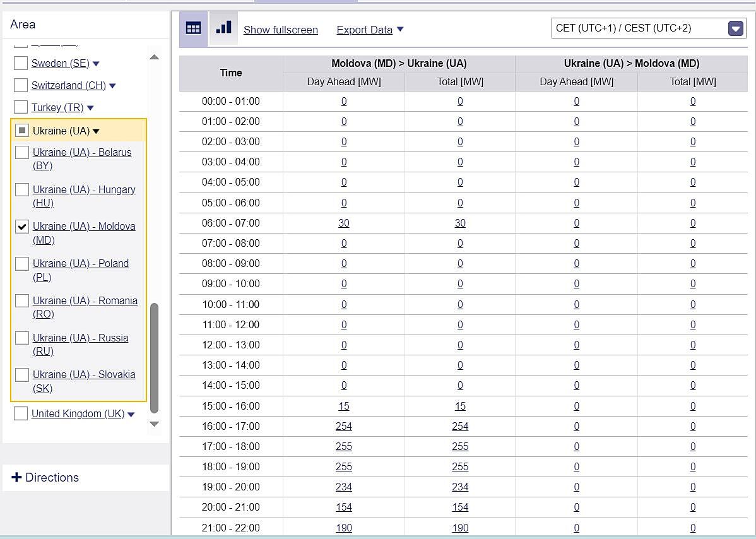Viewport: 756px width, 539px height.
Task: Select Total value 30 at 06:00 - 07:00
Action: coord(460,223)
